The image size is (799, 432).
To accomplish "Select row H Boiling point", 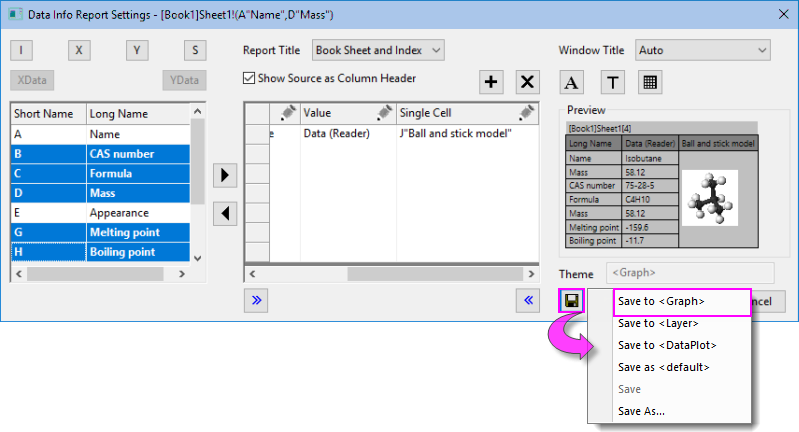I will coord(100,252).
